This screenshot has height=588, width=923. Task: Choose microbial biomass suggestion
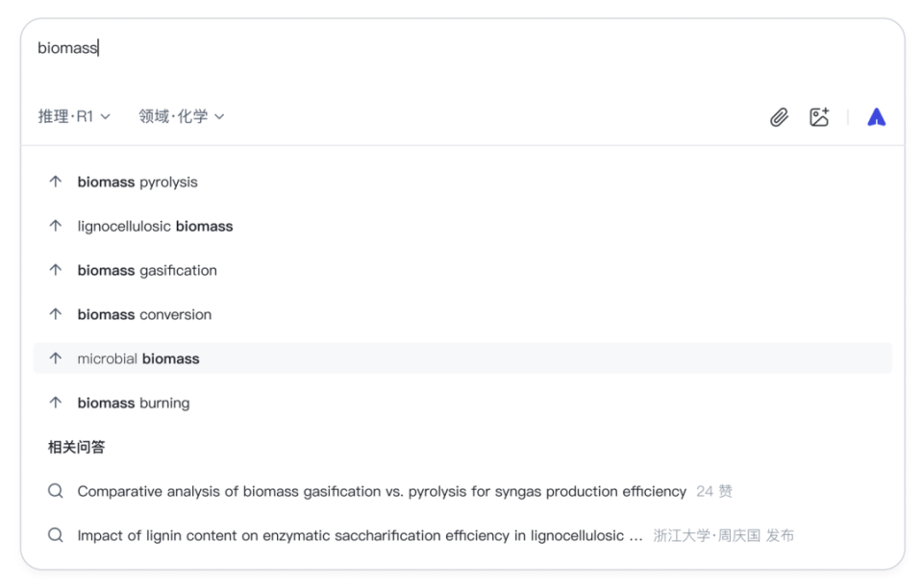[138, 358]
